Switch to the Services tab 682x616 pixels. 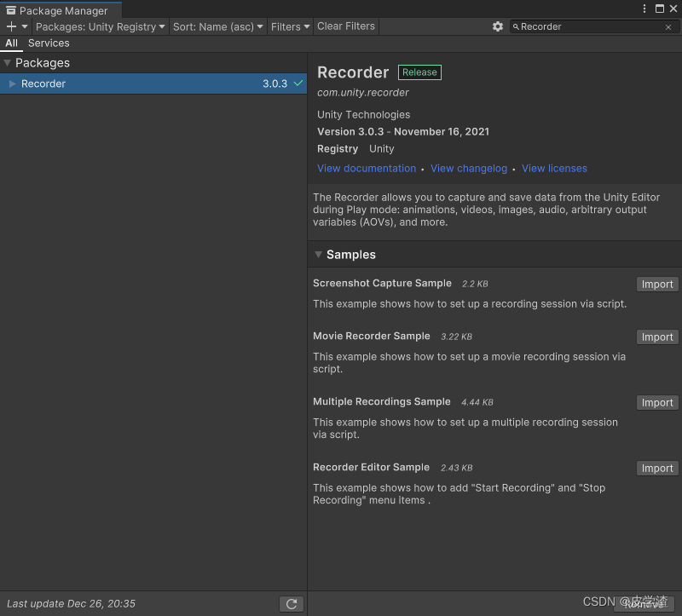click(49, 43)
